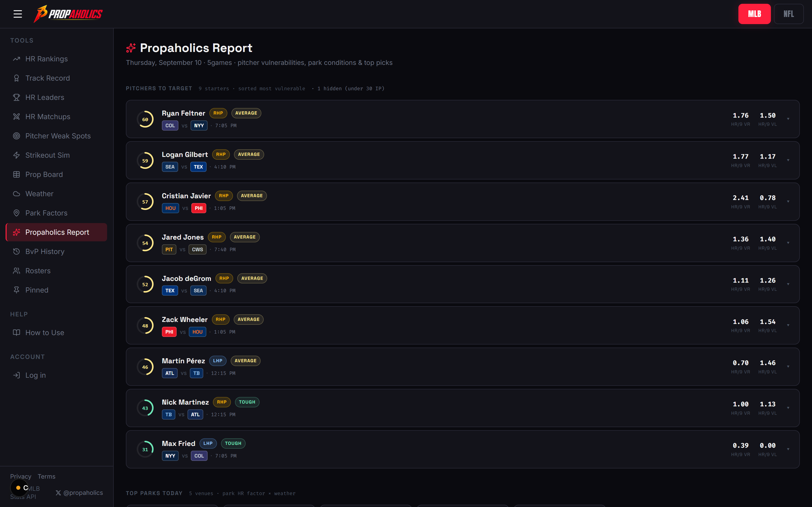The width and height of the screenshot is (812, 507).
Task: Click the Prop Board table icon
Action: tap(16, 175)
